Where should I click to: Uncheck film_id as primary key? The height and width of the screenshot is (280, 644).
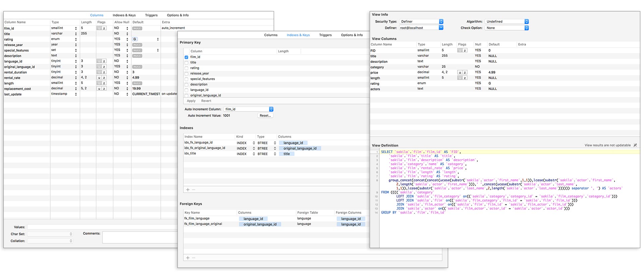[186, 57]
